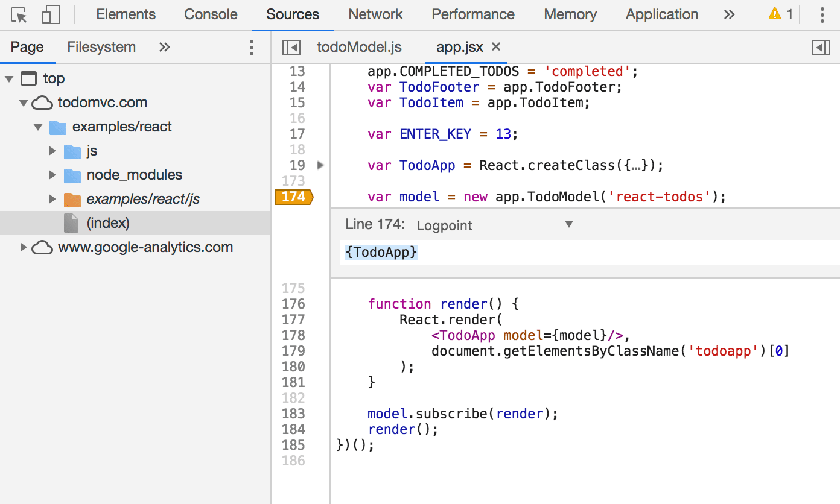
Task: Reveal hidden panels via the chevron overflow
Action: click(x=728, y=14)
